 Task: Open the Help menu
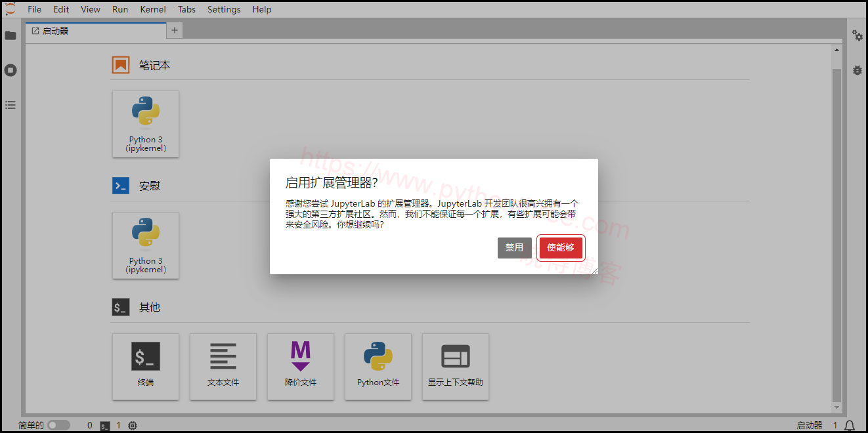coord(262,9)
